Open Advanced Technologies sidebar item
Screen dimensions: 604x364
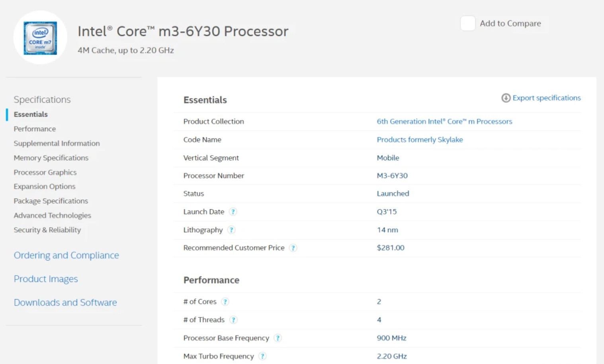click(x=52, y=215)
